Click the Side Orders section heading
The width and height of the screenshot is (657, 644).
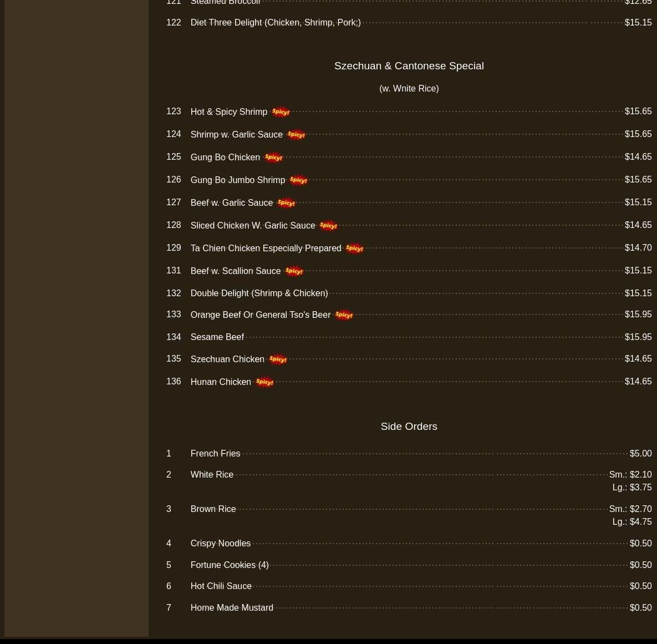click(409, 427)
